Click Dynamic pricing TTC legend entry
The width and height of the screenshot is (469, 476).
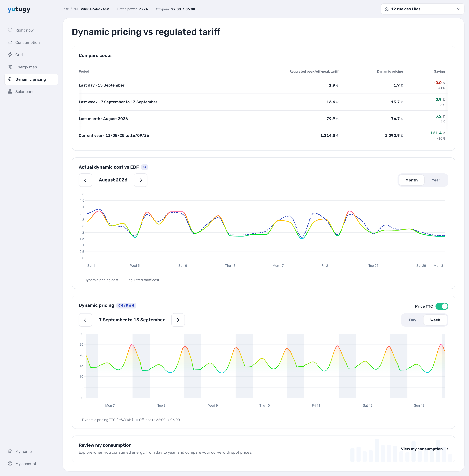click(x=106, y=420)
